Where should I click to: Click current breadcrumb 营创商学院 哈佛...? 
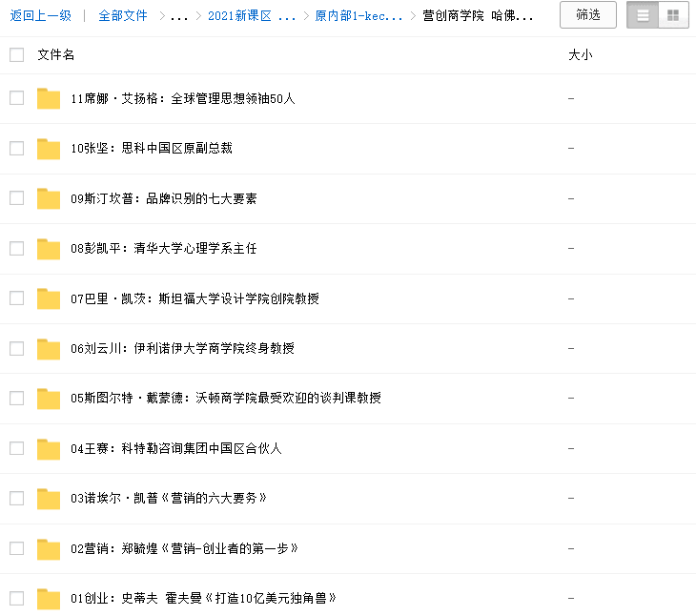coord(478,16)
